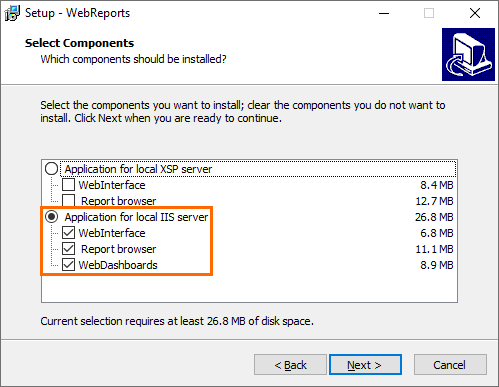Click the setup installer icon in title bar
499x387 pixels.
12,13
